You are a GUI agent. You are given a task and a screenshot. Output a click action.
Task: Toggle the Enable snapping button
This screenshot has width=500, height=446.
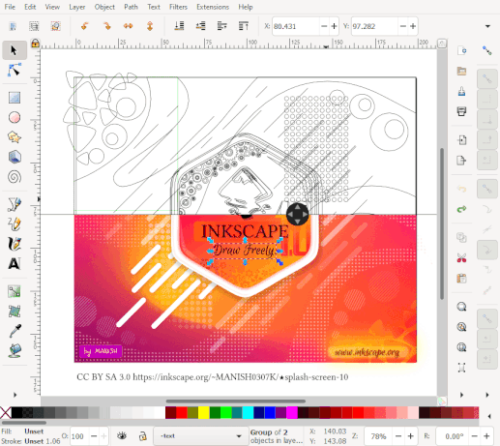point(487,51)
